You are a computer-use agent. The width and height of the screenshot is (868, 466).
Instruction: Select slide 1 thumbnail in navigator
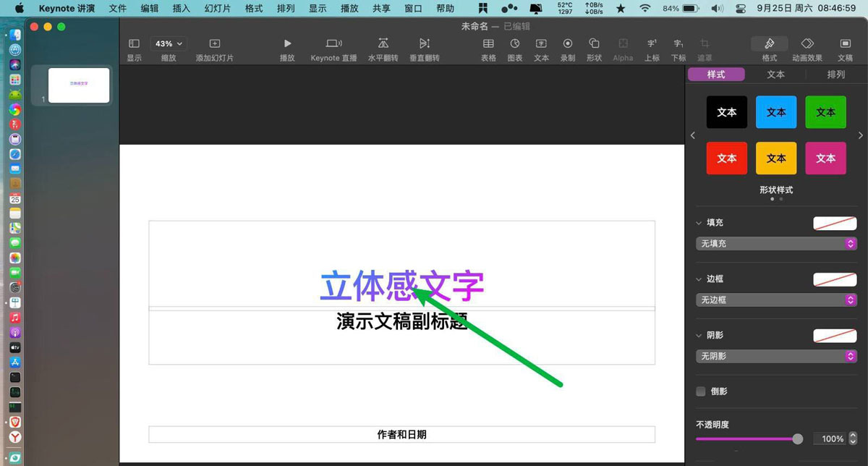click(79, 85)
